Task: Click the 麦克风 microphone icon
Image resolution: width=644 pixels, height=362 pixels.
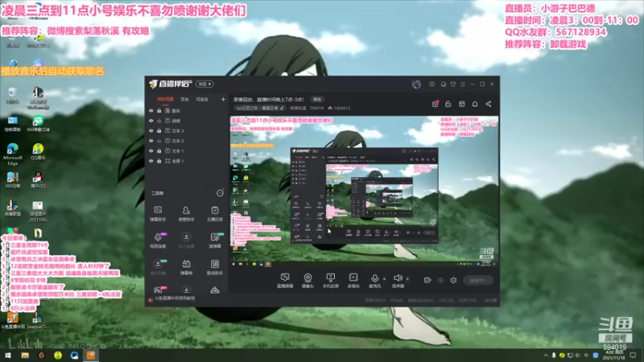Action: (374, 280)
